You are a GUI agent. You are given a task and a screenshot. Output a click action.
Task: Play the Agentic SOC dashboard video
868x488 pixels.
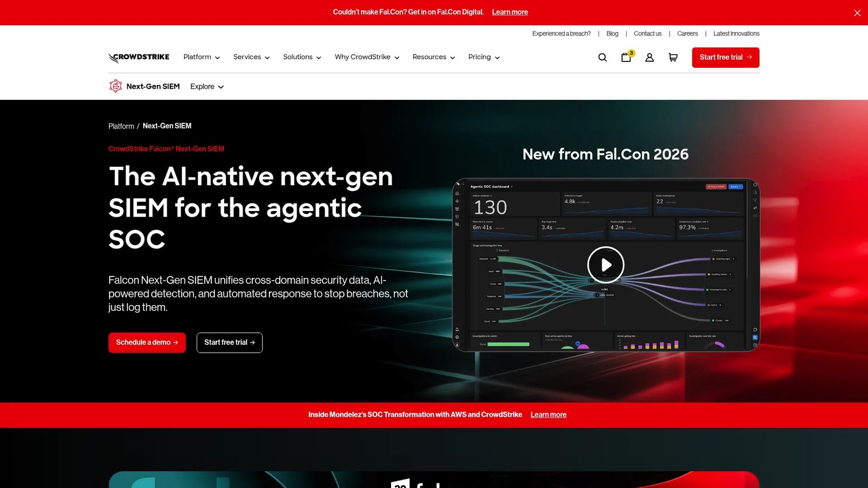(605, 265)
